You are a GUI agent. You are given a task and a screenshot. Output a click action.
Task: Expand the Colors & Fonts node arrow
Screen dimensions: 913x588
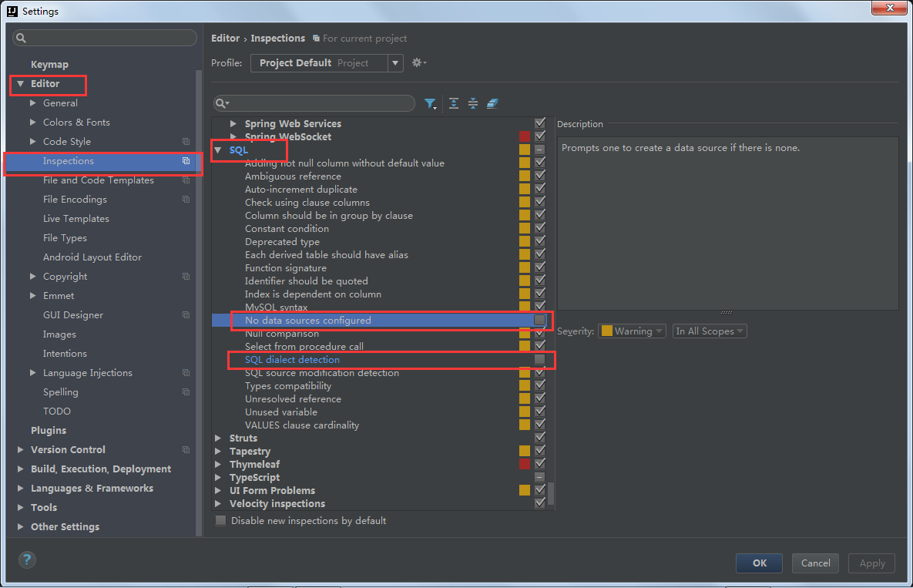click(32, 123)
